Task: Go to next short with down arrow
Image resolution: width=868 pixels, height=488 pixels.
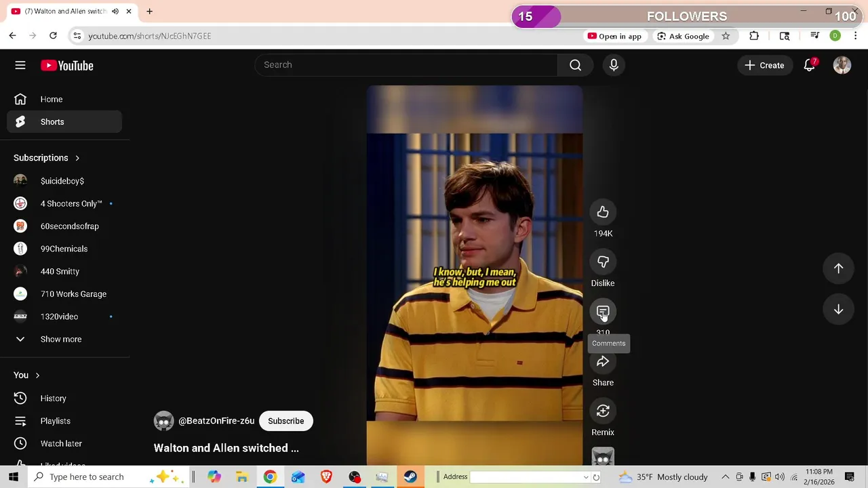Action: point(838,309)
